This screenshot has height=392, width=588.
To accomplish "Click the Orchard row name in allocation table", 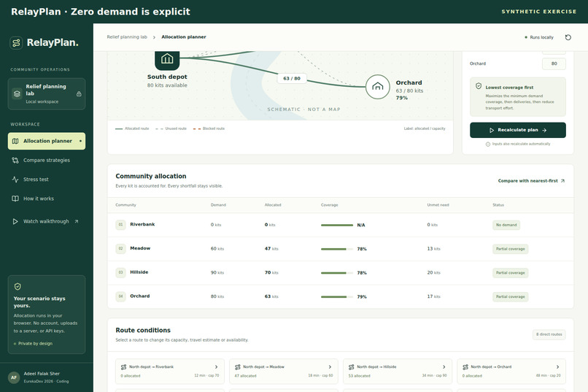I will [x=140, y=296].
